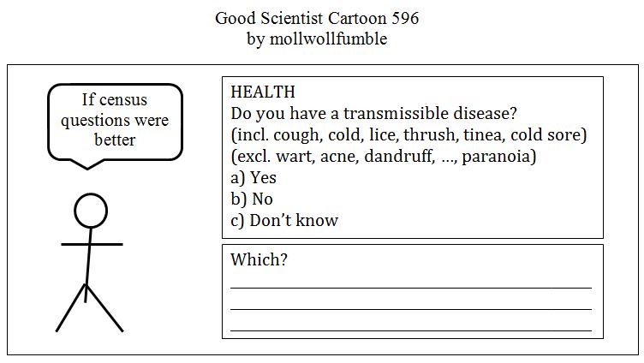Click the first blank line under "Which?"
This screenshot has height=363, width=644.
pos(411,289)
